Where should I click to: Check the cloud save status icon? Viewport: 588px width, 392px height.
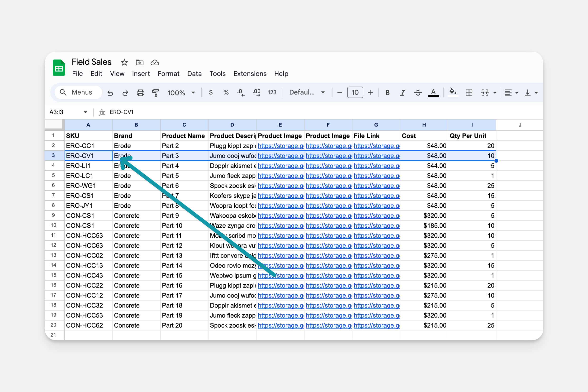(155, 62)
